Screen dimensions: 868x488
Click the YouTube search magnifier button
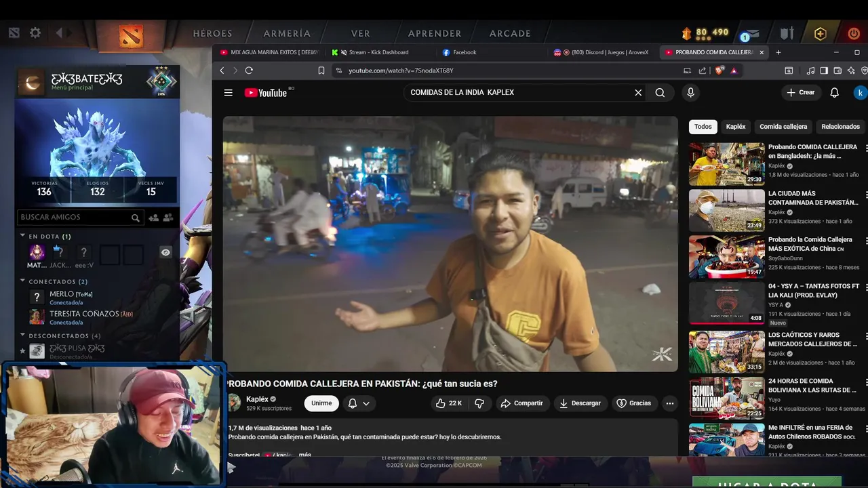pyautogui.click(x=660, y=93)
